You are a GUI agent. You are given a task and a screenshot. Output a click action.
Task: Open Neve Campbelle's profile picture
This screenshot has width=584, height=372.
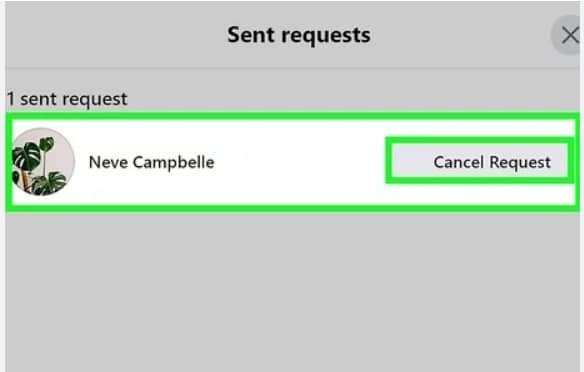[x=43, y=162]
